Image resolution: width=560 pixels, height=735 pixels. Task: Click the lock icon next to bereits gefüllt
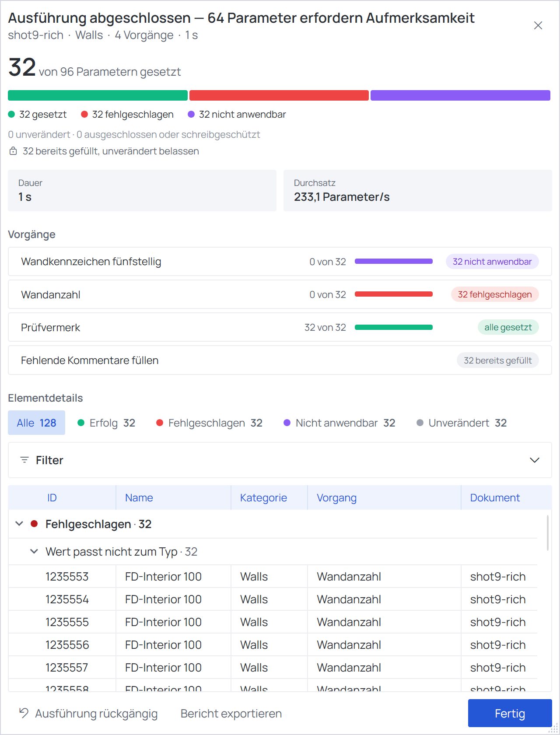coord(13,151)
